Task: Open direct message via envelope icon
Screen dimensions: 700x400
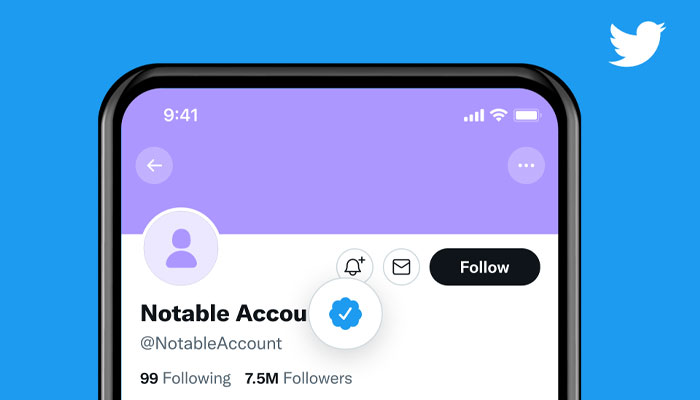Action: coord(401,267)
